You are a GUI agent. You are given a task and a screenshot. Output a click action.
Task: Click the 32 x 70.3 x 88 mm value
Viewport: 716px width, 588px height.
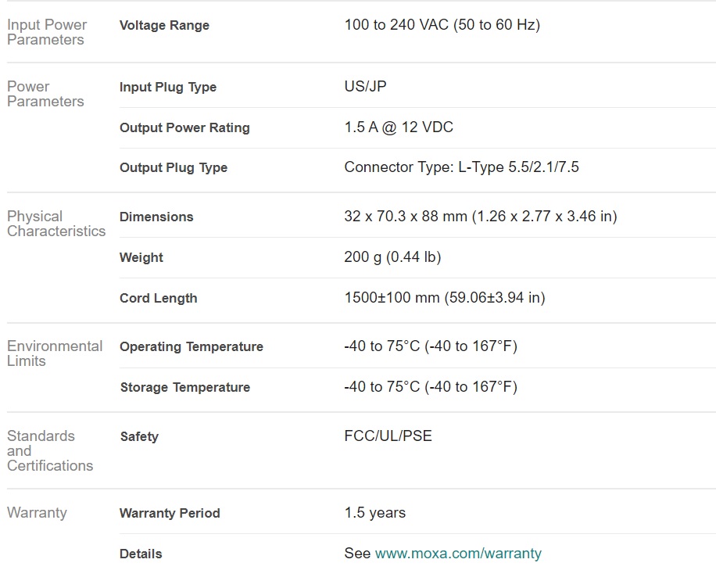481,216
